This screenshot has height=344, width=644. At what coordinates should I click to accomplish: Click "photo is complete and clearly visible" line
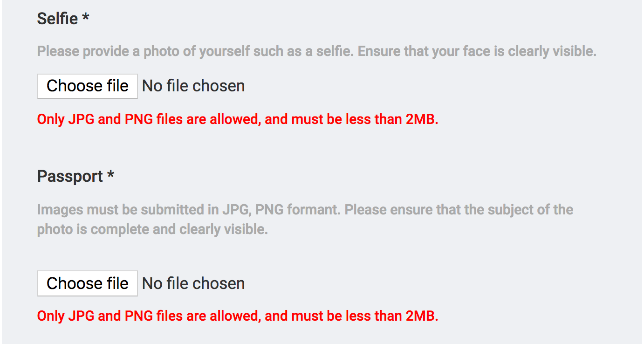152,229
